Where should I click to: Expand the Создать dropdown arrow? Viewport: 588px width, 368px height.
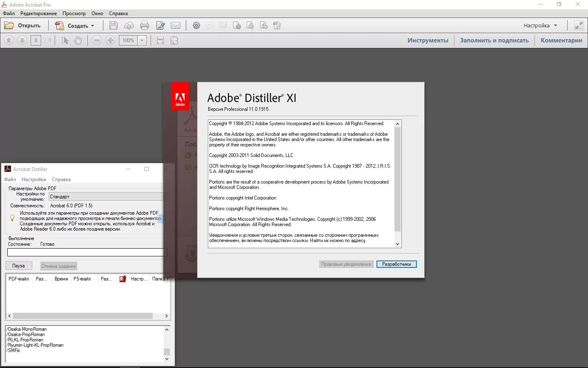tap(93, 26)
